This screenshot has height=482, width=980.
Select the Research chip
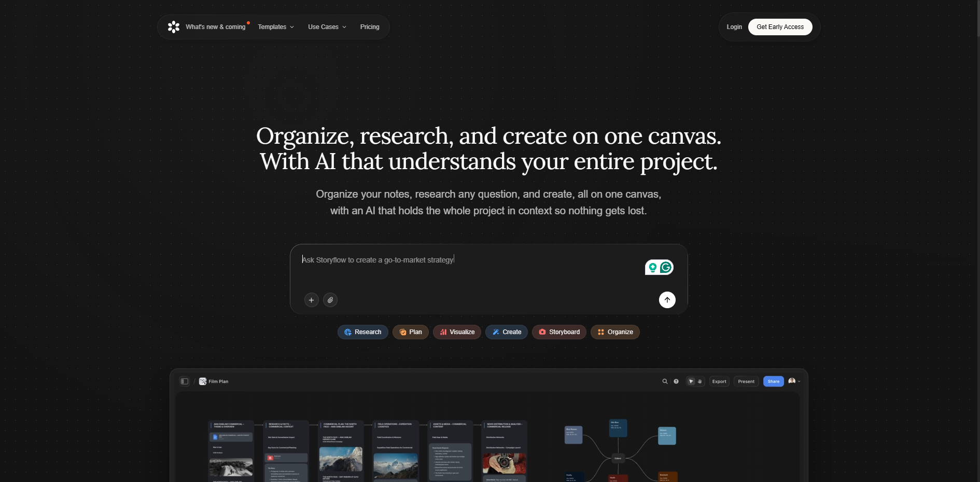point(363,332)
